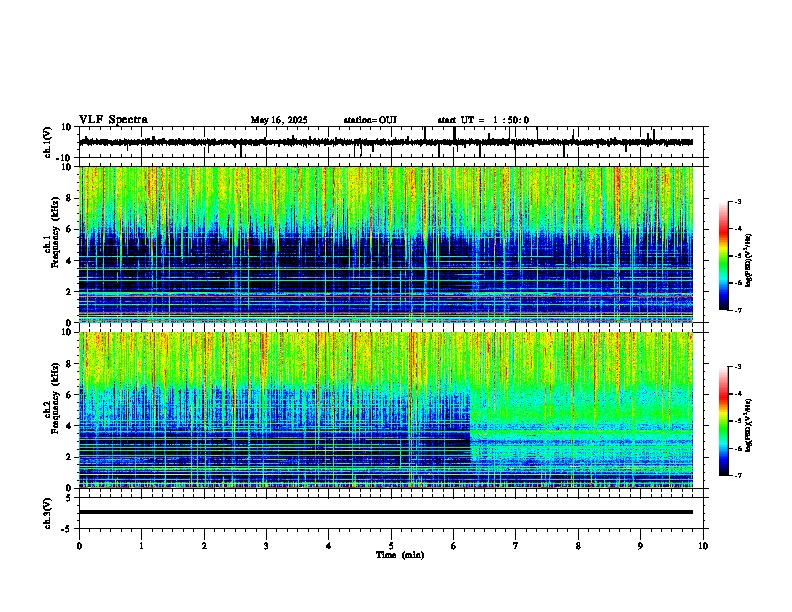Click the "-7" label on ch.2 colorbar
This screenshot has height=612, width=792.
(x=738, y=475)
